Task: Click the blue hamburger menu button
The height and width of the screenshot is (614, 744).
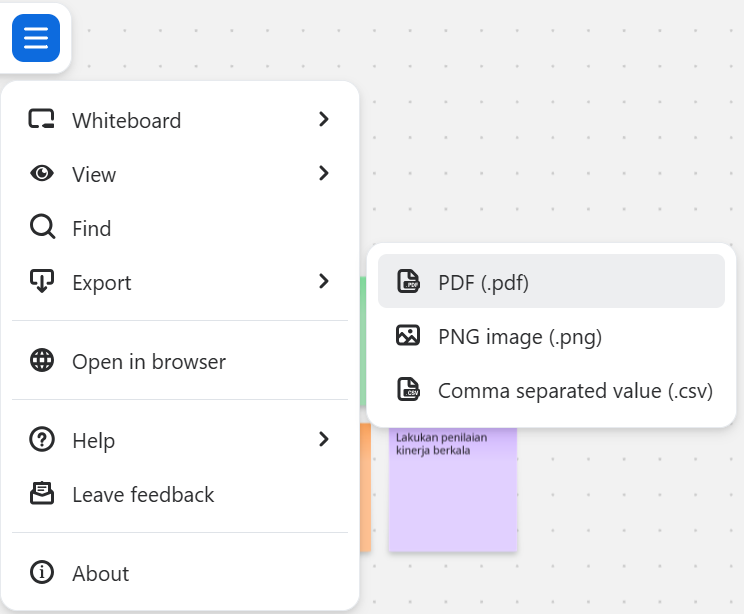Action: [36, 38]
